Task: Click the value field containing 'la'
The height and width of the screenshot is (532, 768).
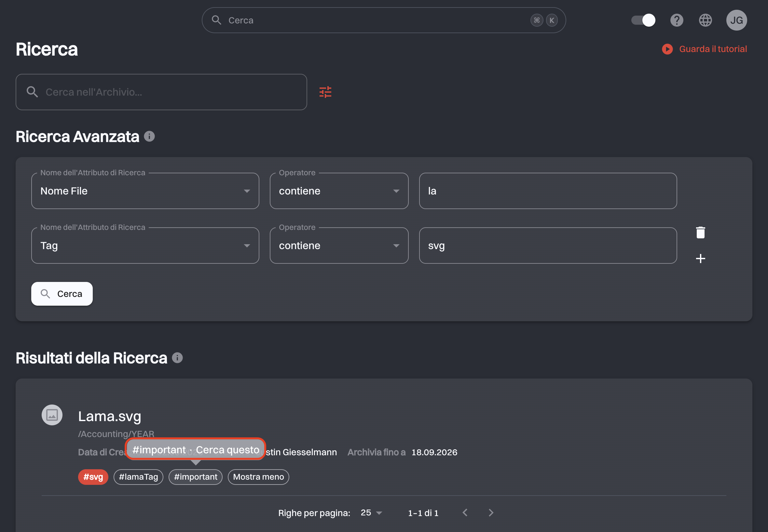Action: click(548, 191)
